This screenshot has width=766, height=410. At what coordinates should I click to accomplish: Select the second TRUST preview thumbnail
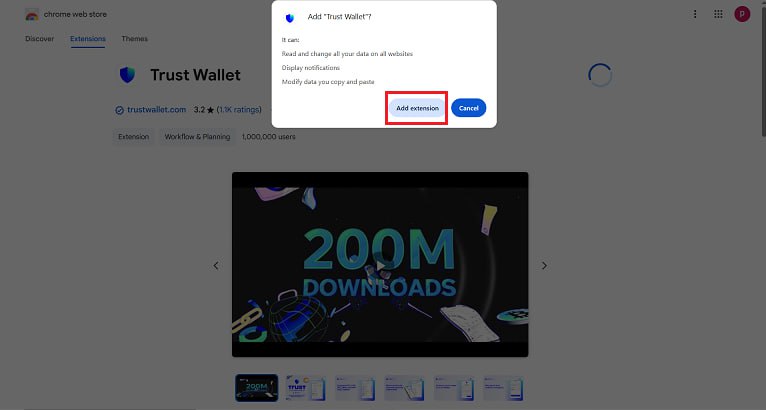coord(305,388)
